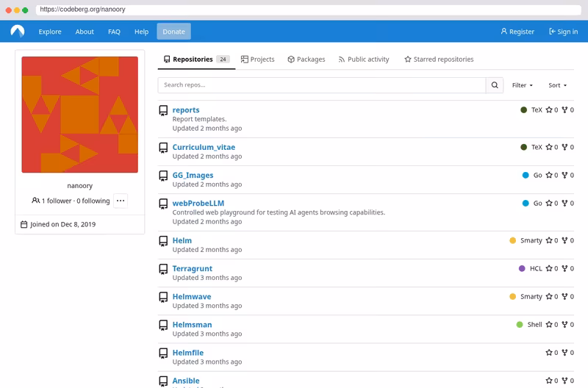Open the Sort dropdown
Screen dimensions: 588x388
pos(557,85)
